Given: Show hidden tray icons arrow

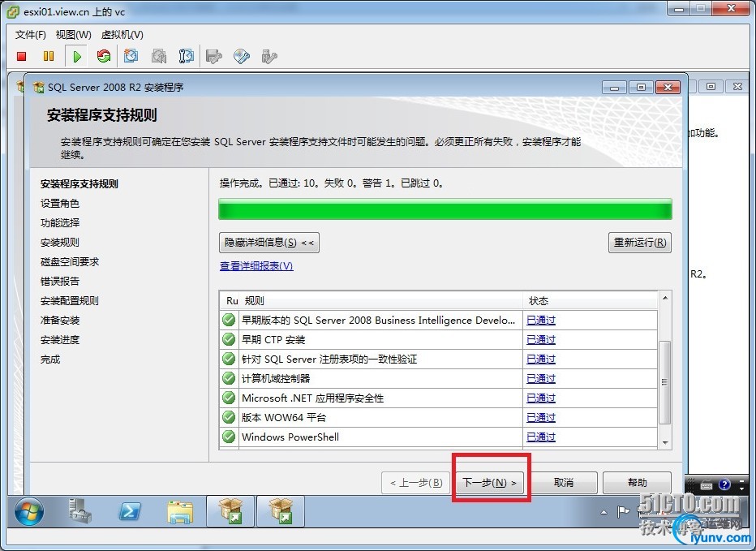Looking at the screenshot, I should coord(604,512).
